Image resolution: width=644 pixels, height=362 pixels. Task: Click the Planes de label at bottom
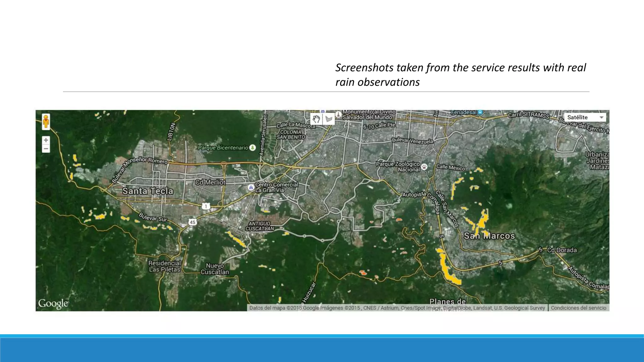pyautogui.click(x=447, y=302)
